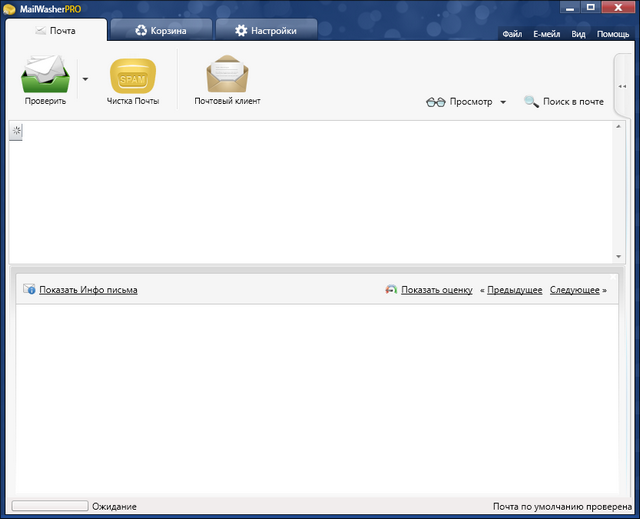Click the progress bar in status bar
This screenshot has width=640, height=519.
click(x=49, y=507)
